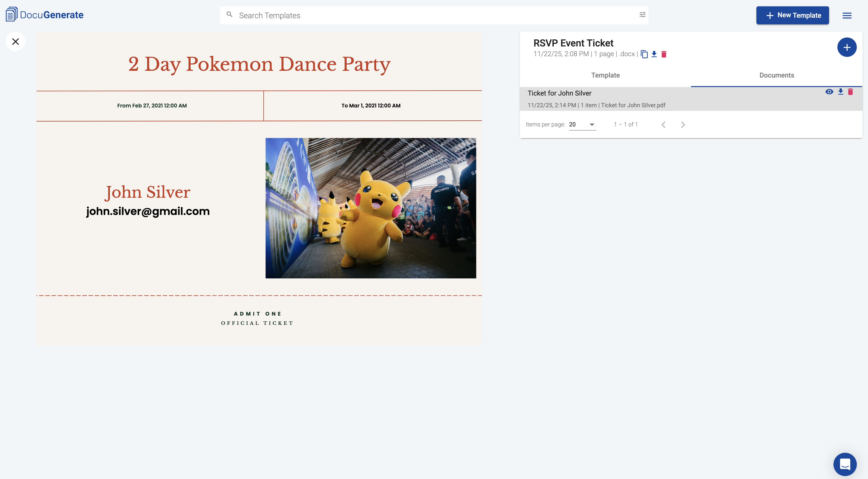Switch to the Documents tab
Viewport: 868px width, 479px height.
(777, 75)
